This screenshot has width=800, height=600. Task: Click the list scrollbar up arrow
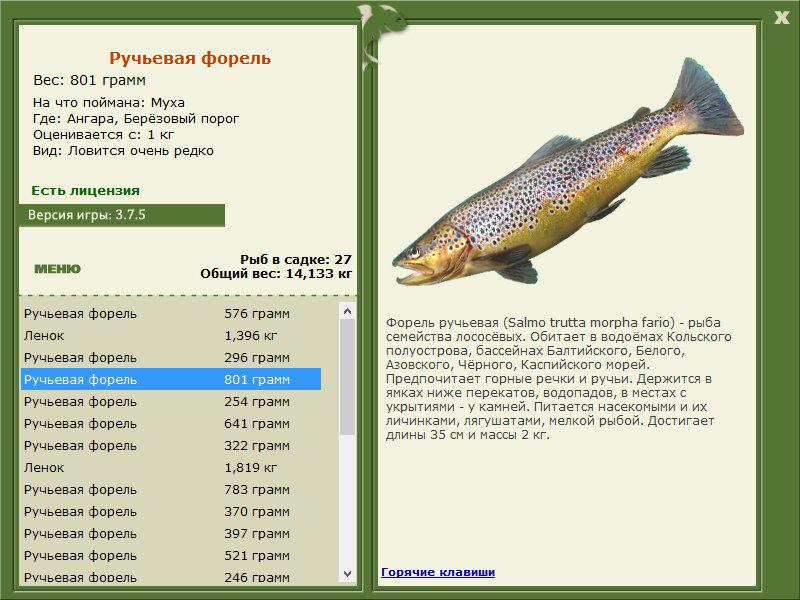point(347,311)
